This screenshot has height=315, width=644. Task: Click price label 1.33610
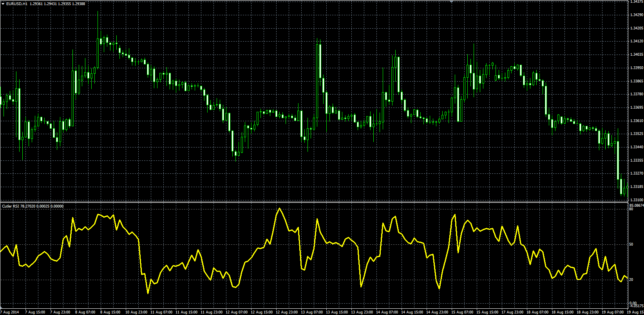pos(636,121)
